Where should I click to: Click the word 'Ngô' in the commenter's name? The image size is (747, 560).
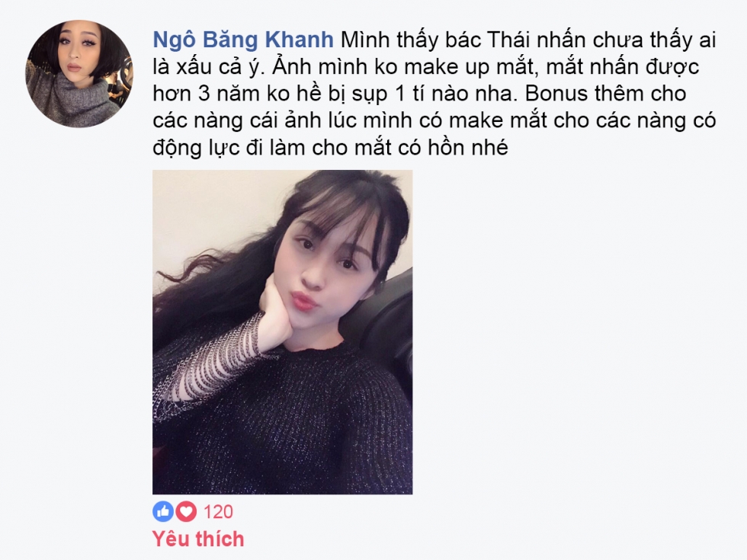pos(175,40)
